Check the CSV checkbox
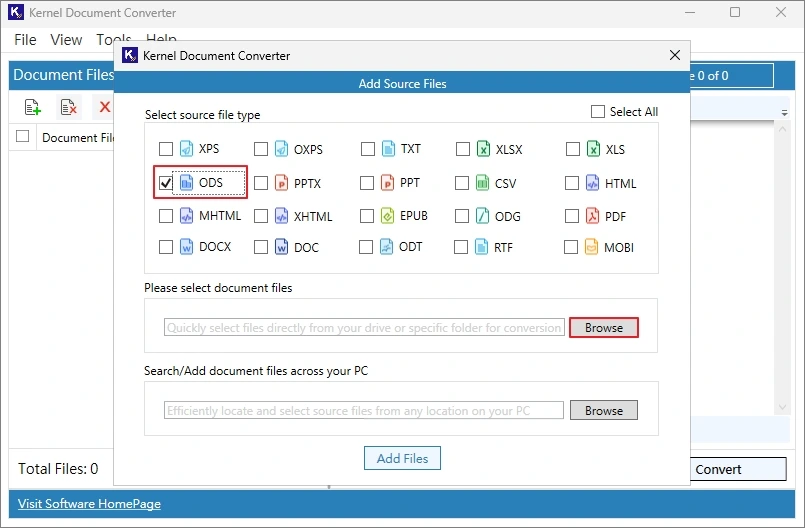Image resolution: width=805 pixels, height=528 pixels. coord(462,183)
